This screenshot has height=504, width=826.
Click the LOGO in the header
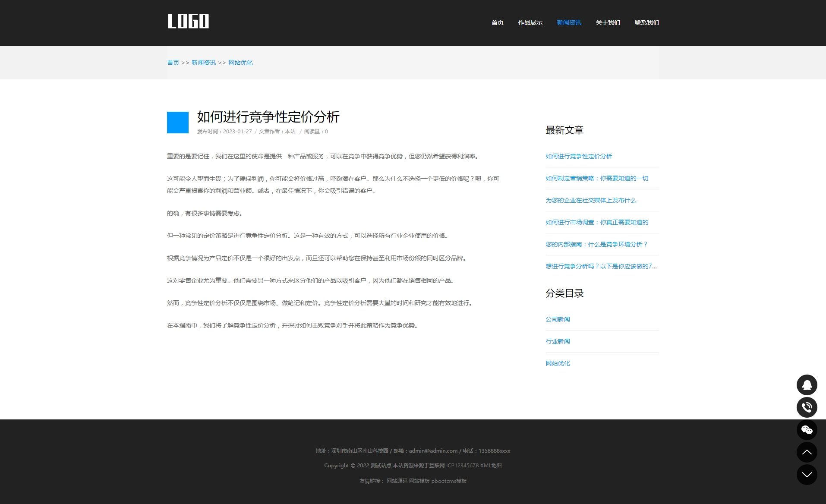[x=188, y=21]
